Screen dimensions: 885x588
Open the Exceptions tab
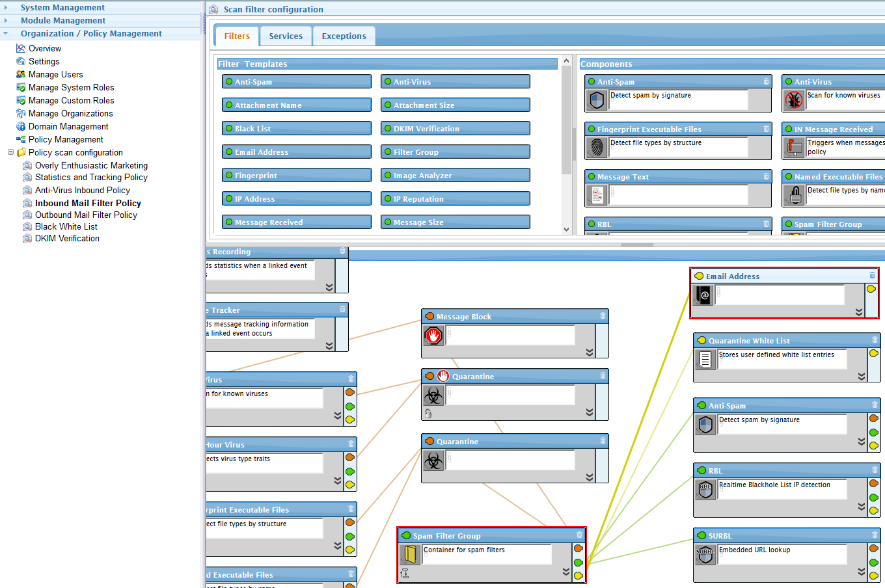(x=344, y=36)
